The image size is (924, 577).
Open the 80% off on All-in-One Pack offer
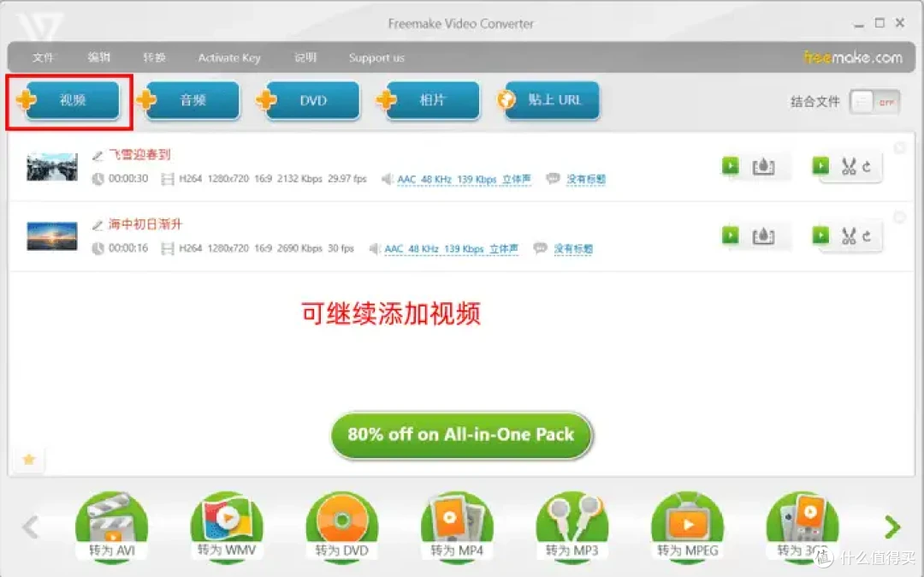(461, 435)
